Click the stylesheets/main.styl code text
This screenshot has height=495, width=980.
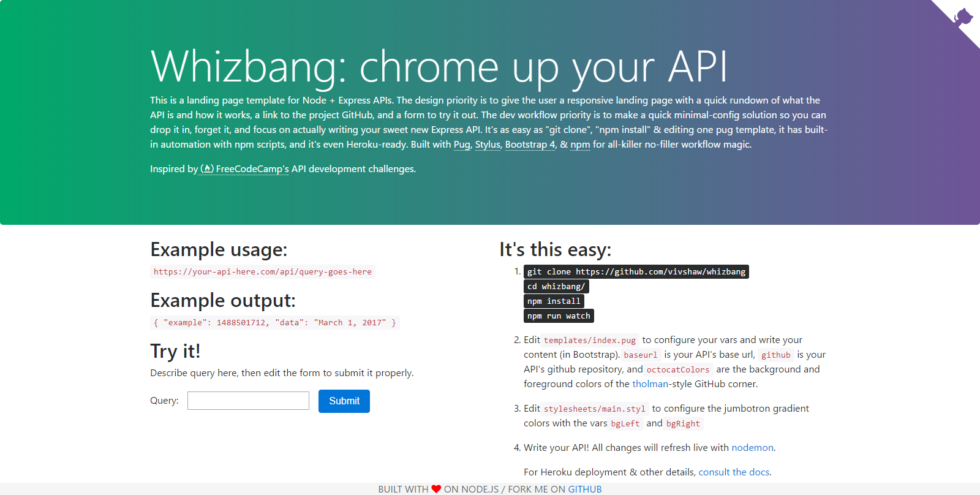[595, 409]
